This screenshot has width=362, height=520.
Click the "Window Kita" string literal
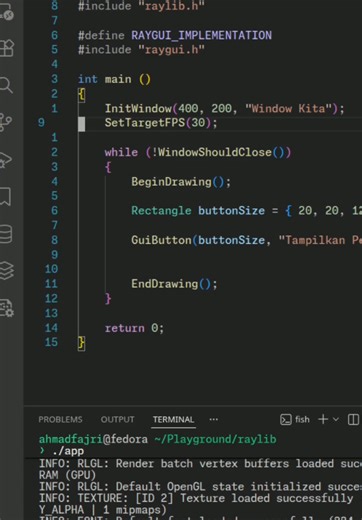[288, 108]
